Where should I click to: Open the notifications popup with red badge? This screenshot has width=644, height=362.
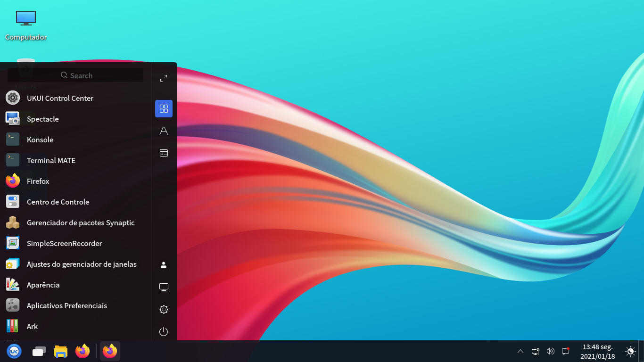[565, 351]
